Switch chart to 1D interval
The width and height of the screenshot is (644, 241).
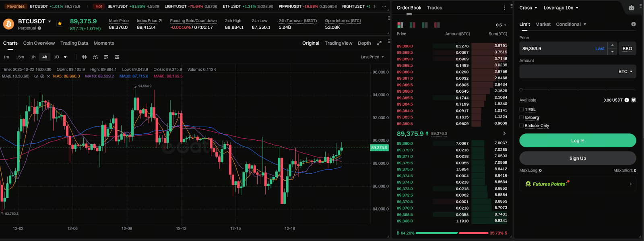[x=56, y=57]
